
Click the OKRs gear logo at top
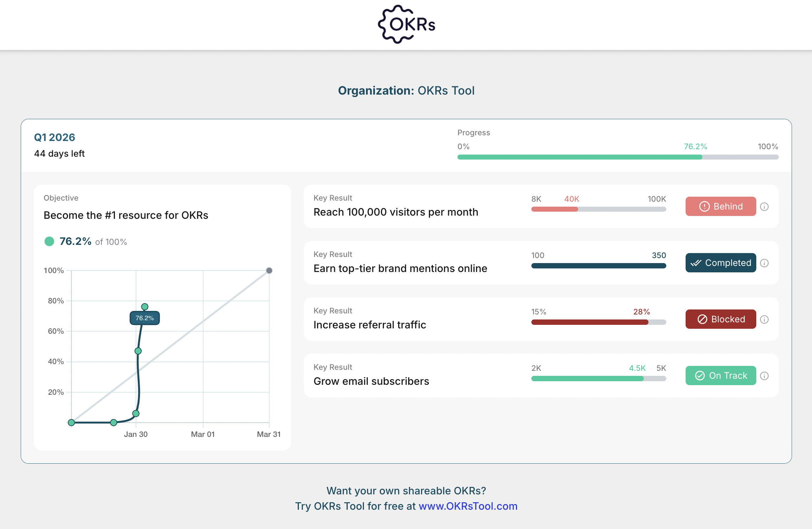(406, 24)
